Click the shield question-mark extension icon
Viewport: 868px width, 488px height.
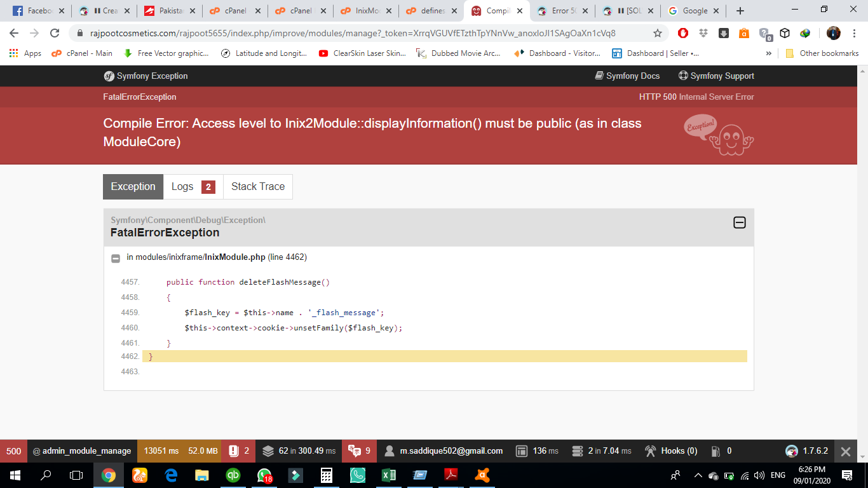point(765,34)
